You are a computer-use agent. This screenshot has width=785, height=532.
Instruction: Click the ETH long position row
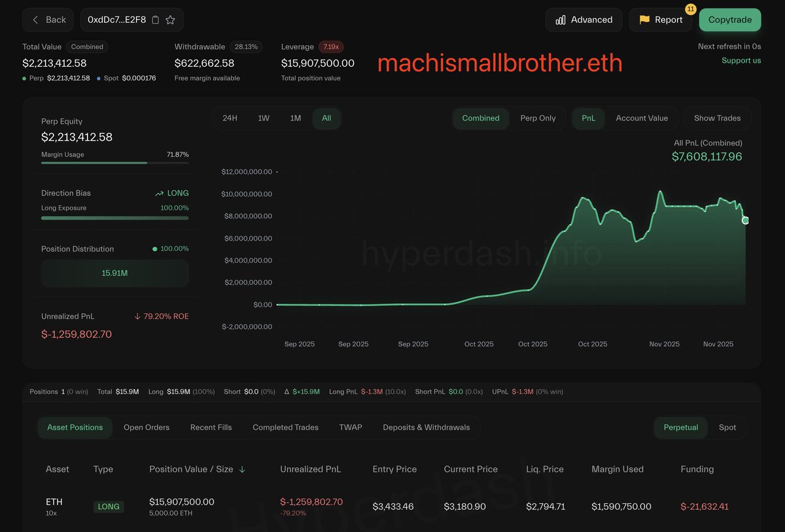(392, 506)
